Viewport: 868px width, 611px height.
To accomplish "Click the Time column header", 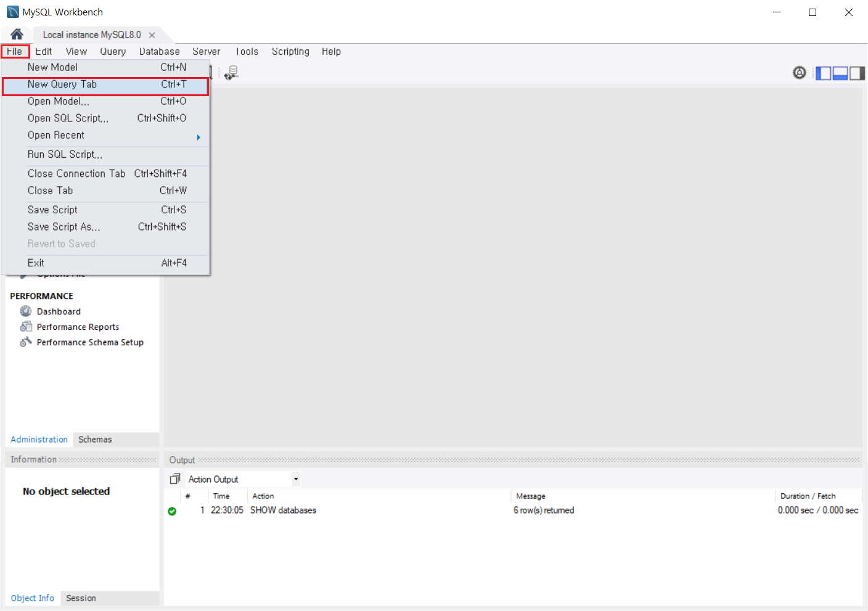I will tap(221, 496).
